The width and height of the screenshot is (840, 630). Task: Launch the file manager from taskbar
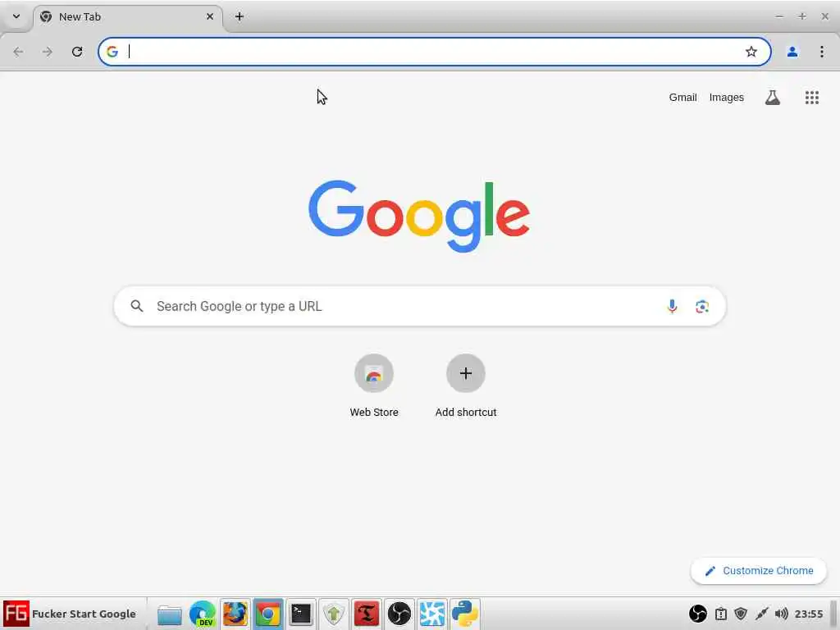(169, 614)
